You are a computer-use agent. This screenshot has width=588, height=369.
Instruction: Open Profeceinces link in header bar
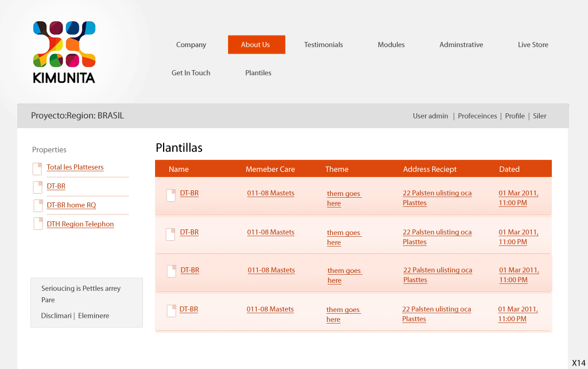click(477, 116)
